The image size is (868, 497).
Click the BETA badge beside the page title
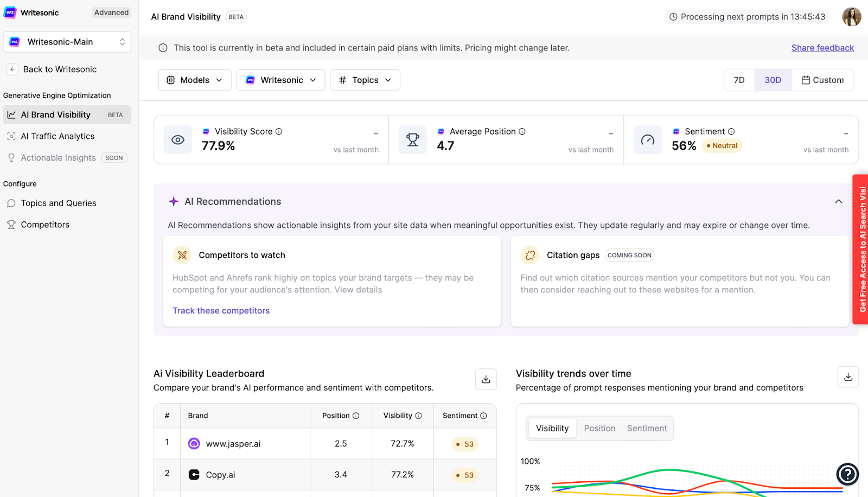click(236, 17)
